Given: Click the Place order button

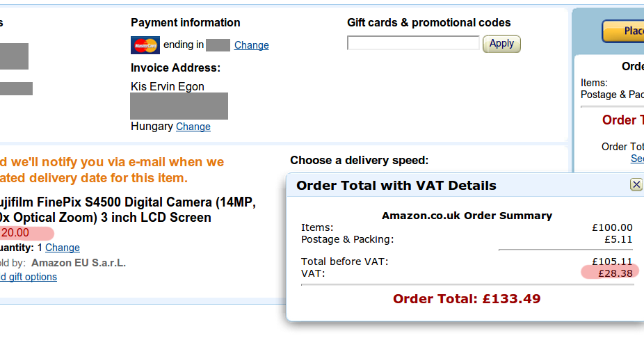Looking at the screenshot, I should click(623, 31).
